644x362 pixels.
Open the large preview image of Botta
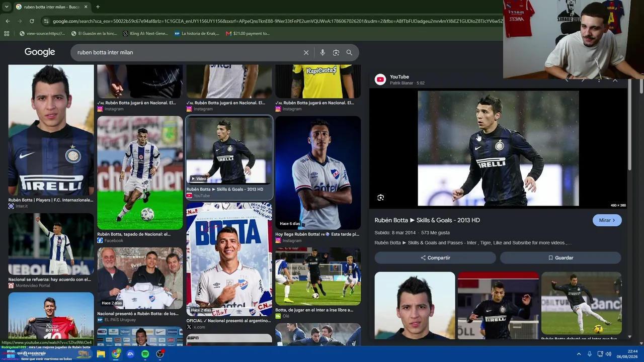tap(498, 148)
